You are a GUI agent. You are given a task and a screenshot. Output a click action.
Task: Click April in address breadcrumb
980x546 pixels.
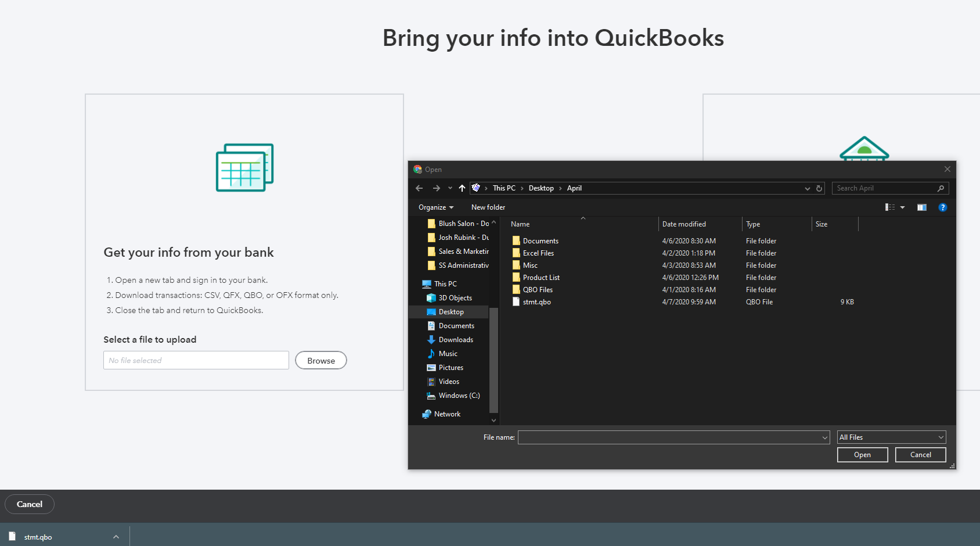pyautogui.click(x=574, y=188)
